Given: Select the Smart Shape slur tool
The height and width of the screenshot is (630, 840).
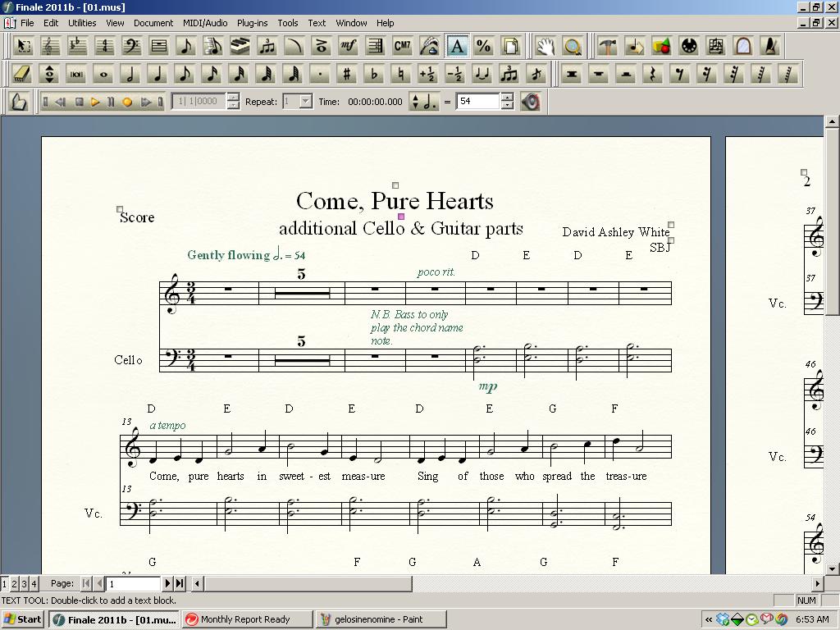Looking at the screenshot, I should point(294,46).
